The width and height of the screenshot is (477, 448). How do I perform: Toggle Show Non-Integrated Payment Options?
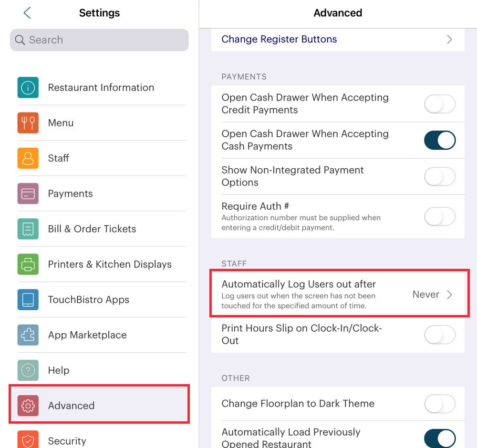[439, 176]
